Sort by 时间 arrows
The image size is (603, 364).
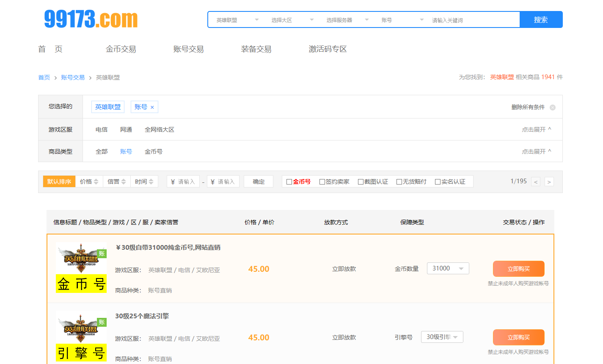tap(151, 182)
